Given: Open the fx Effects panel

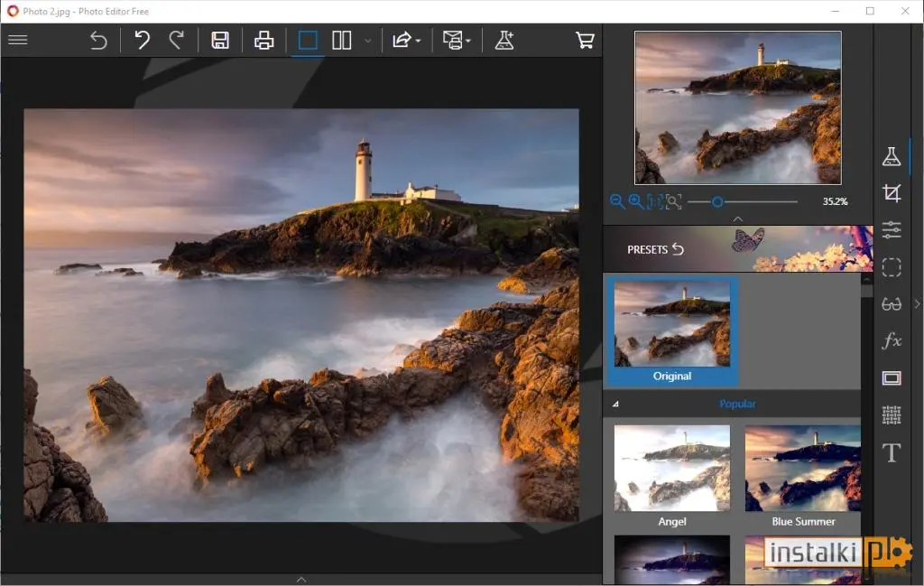Looking at the screenshot, I should pyautogui.click(x=891, y=340).
